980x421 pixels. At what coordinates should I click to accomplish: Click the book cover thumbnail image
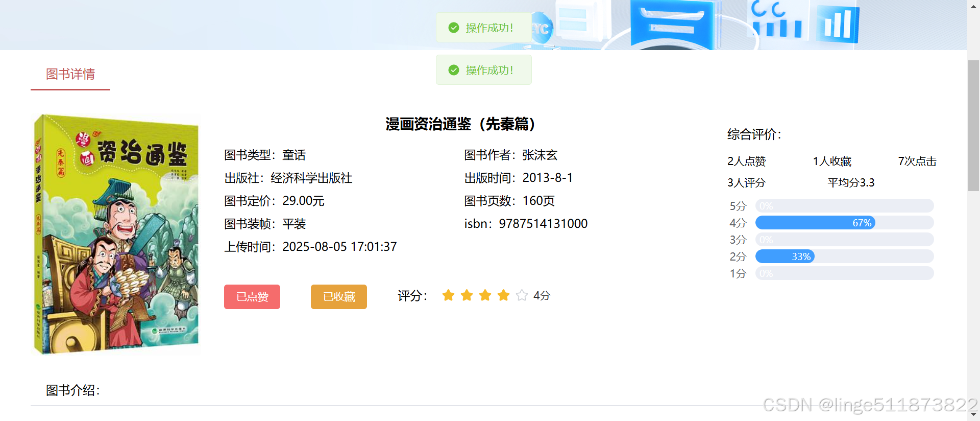tap(116, 234)
